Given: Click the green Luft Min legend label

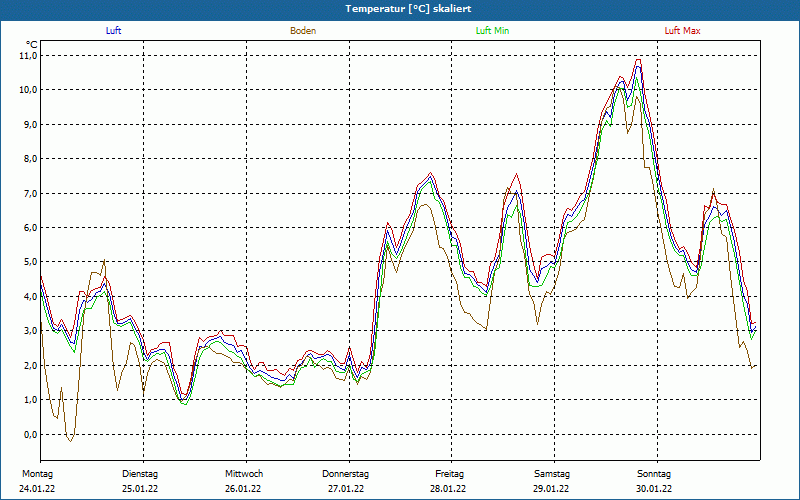Looking at the screenshot, I should click(x=492, y=31).
